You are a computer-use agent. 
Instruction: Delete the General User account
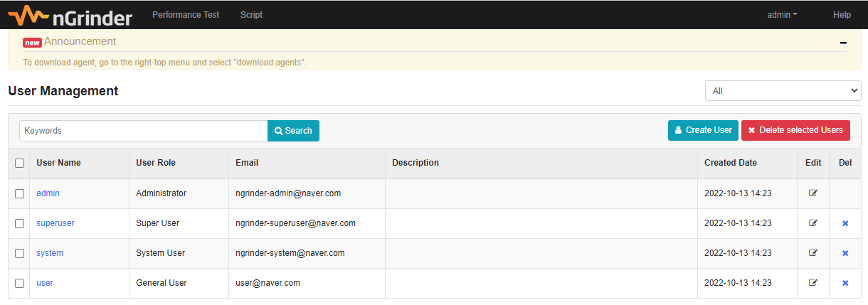point(845,283)
